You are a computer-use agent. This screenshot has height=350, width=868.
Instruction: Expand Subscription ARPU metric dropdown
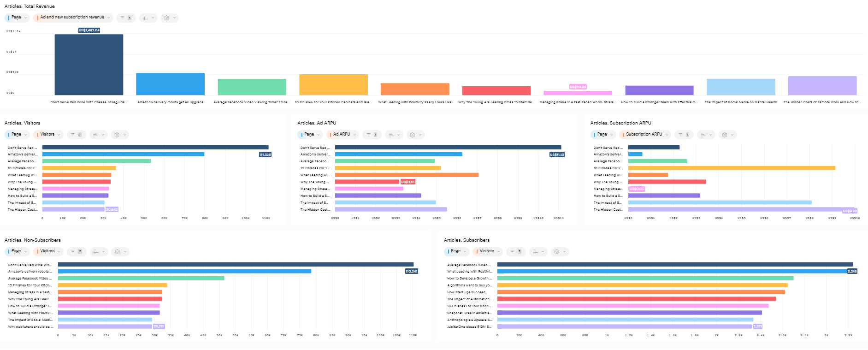(645, 135)
